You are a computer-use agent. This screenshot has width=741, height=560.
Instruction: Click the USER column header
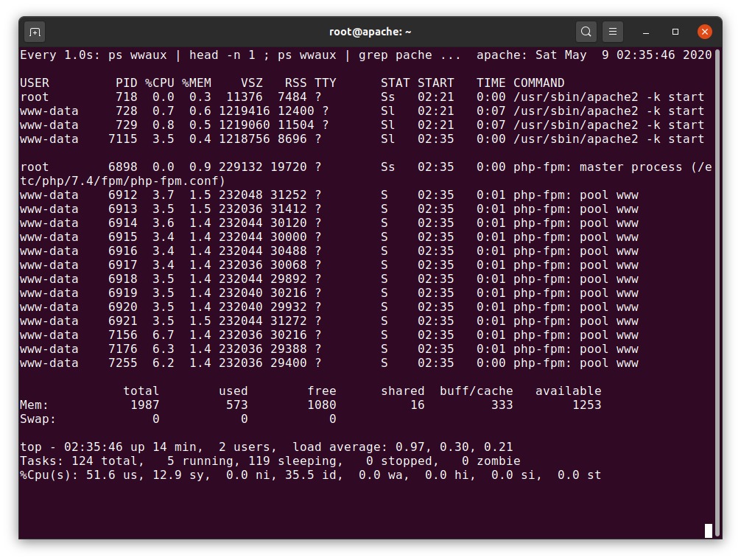coord(35,83)
